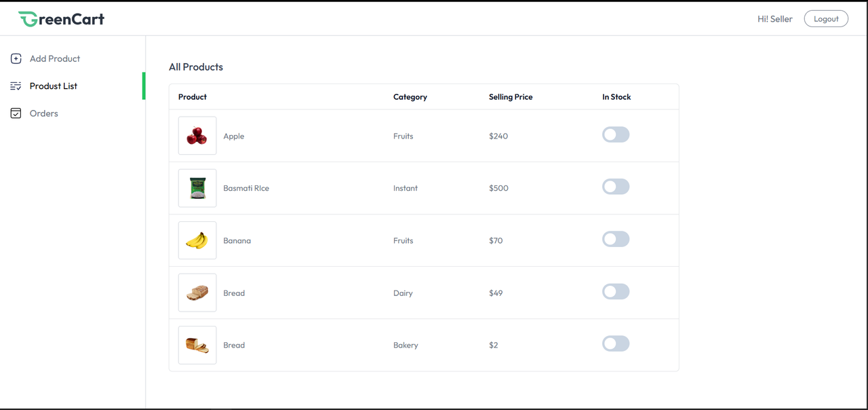Toggle In Stock switch for Apple

point(616,134)
